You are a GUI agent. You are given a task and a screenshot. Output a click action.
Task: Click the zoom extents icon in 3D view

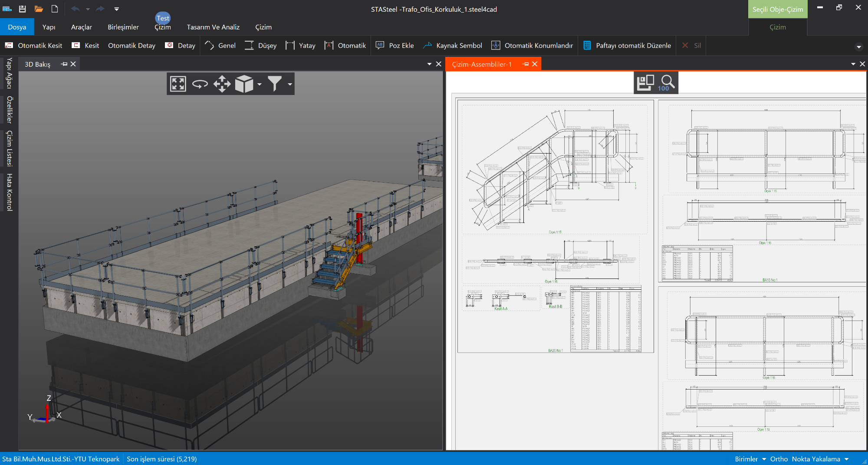(x=178, y=84)
